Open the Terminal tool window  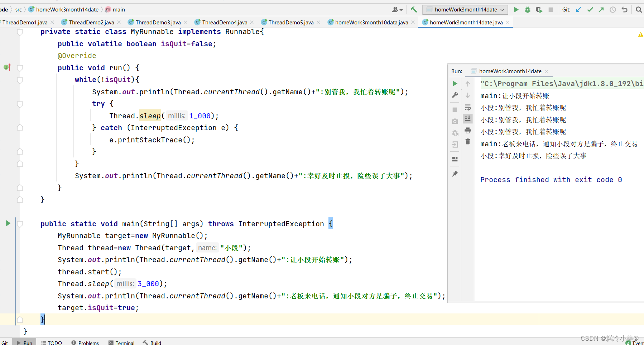[x=121, y=343]
